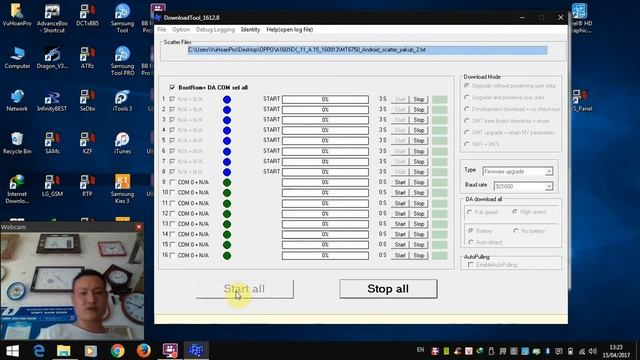
Task: Enable the checkbox for row 12 COM 0 + N/A
Action: tap(172, 213)
